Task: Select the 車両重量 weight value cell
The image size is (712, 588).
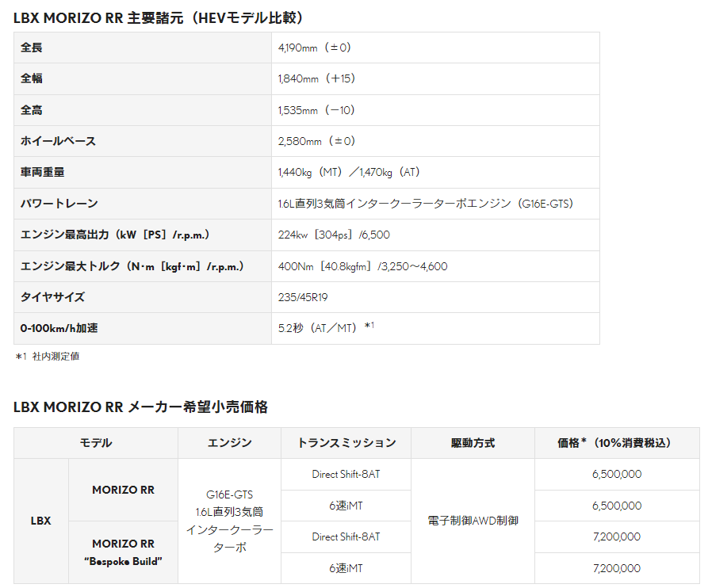Action: (349, 172)
